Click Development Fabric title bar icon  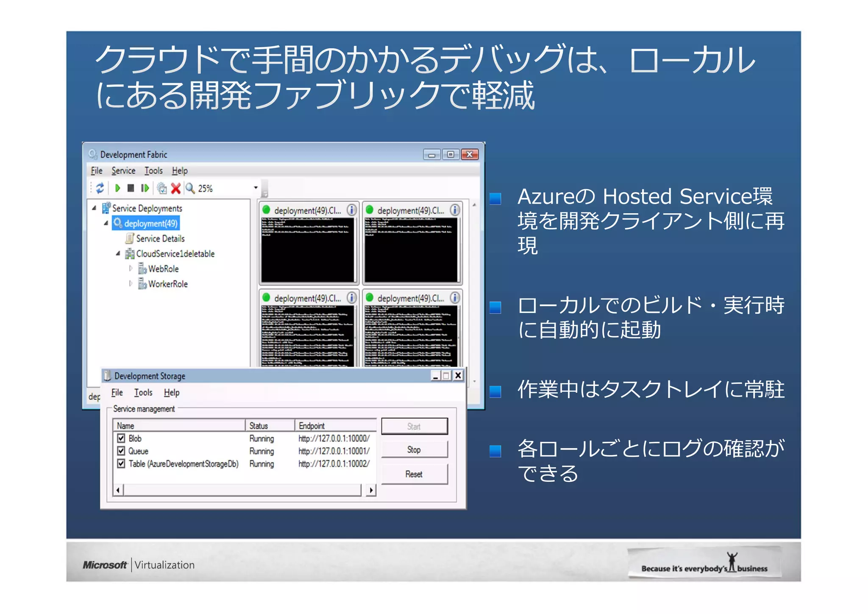[93, 154]
